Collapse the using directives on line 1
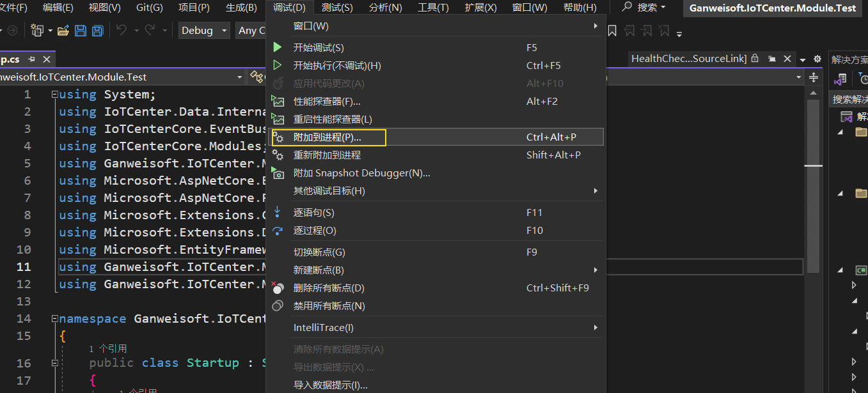Screen dimensions: 868x393 55,95
